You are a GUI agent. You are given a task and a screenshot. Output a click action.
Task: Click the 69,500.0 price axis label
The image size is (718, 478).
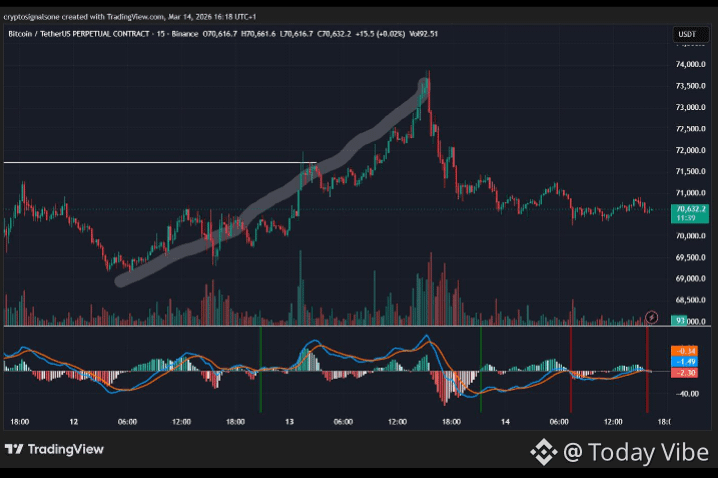coord(691,257)
